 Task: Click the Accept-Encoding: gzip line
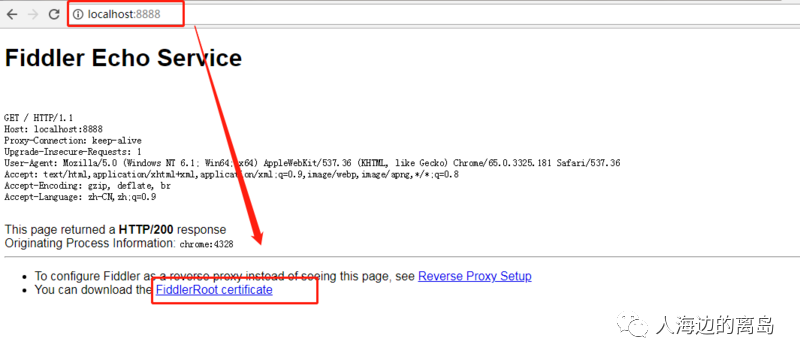87,186
